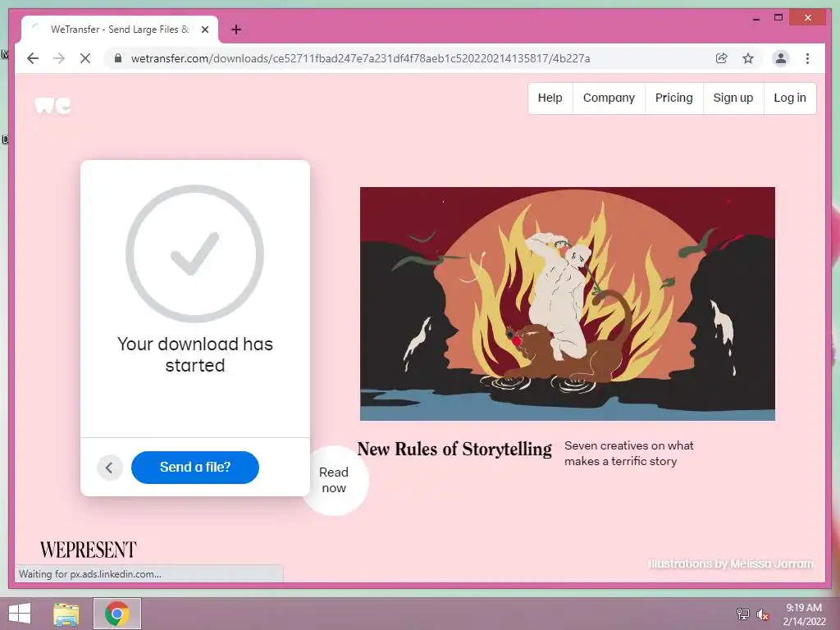Stop page loading with the X button

click(x=85, y=58)
